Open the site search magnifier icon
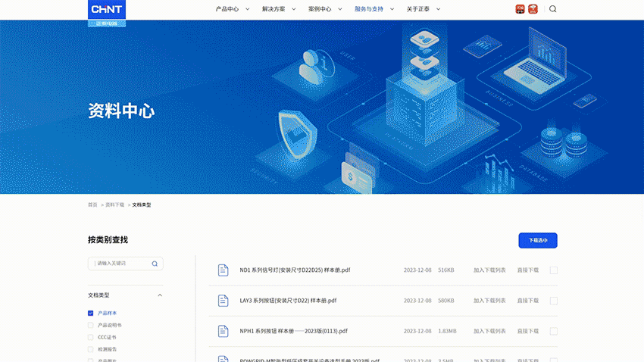This screenshot has width=644, height=362. click(552, 9)
